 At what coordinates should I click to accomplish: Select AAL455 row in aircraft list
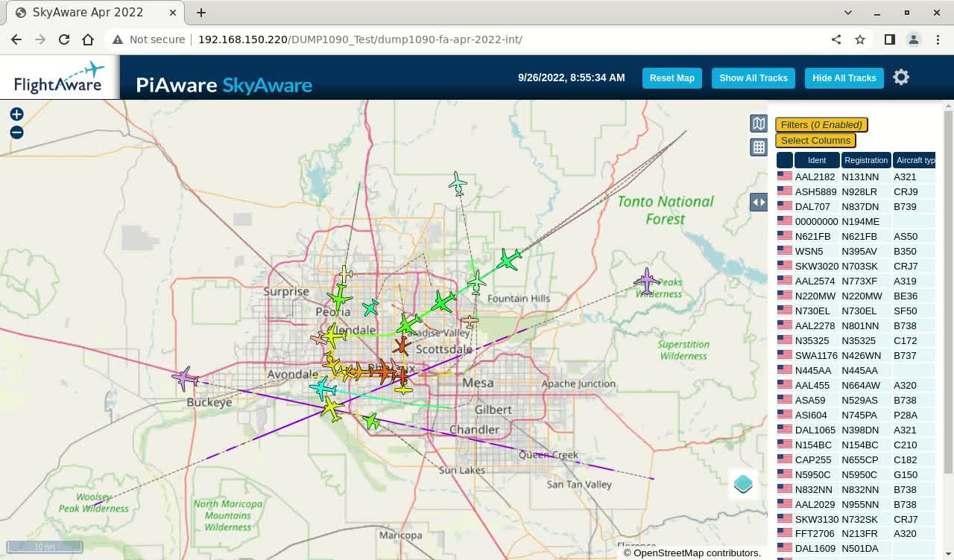click(856, 385)
